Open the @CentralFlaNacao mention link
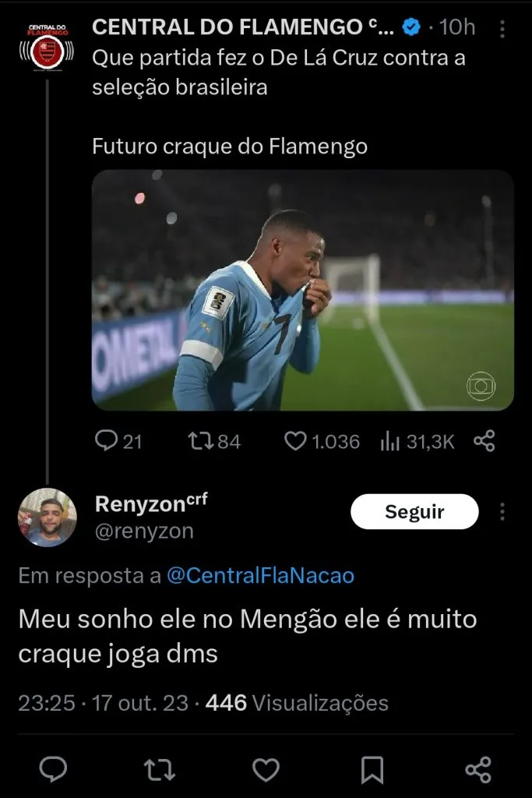Viewport: 532px width, 798px height. pyautogui.click(x=260, y=576)
